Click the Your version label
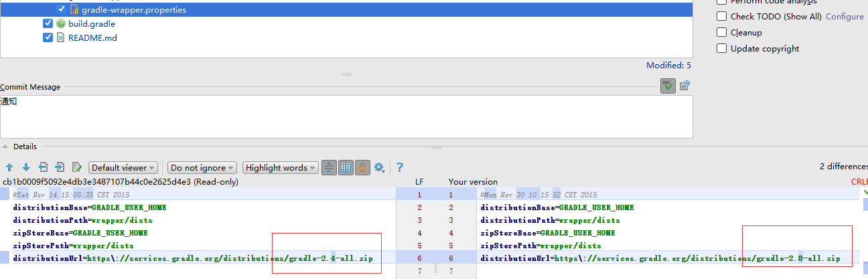The image size is (868, 279). coord(473,181)
